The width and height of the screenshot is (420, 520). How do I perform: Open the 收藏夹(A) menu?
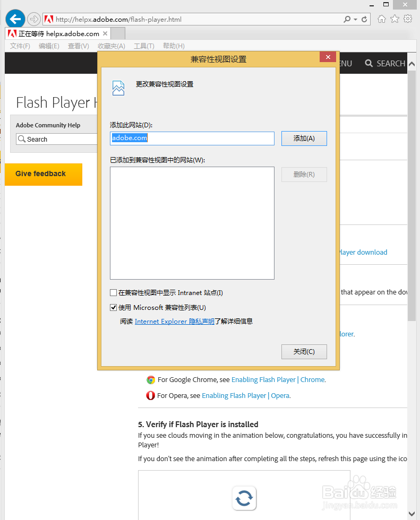[112, 46]
